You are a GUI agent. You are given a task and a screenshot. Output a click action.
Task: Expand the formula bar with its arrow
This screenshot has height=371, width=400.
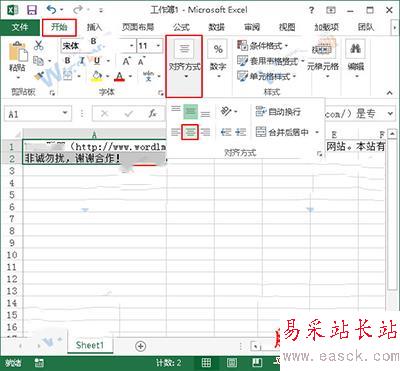[x=390, y=114]
